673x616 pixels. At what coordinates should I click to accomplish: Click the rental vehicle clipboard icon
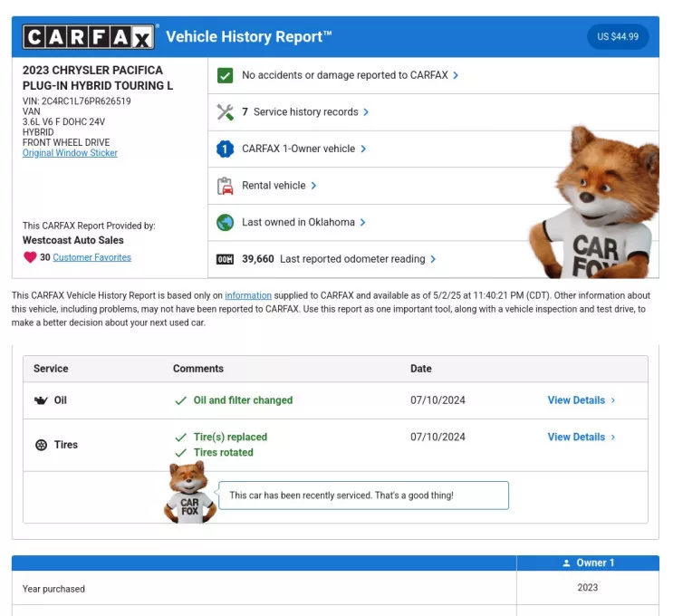226,186
